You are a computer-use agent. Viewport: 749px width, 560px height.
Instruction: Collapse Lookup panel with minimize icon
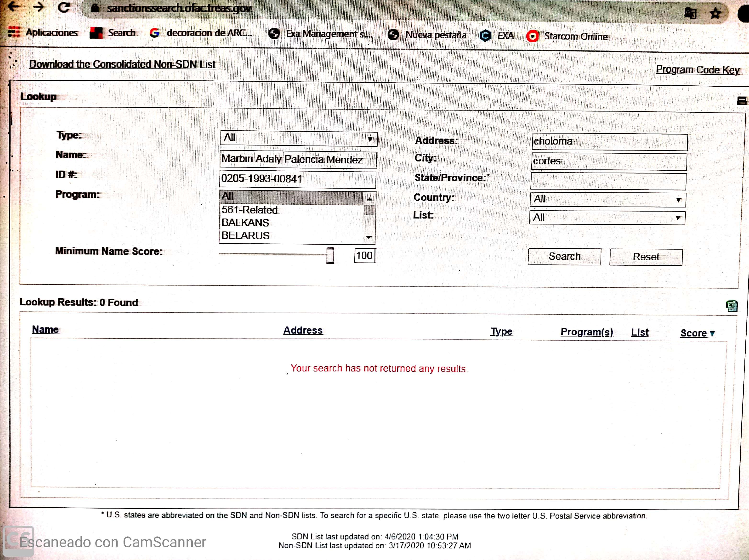[x=741, y=101]
